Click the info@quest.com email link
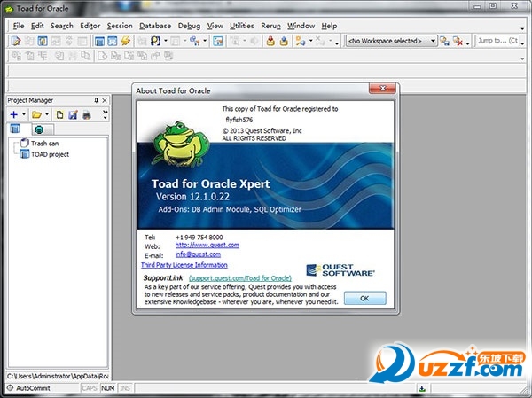The height and width of the screenshot is (398, 532). click(x=198, y=254)
